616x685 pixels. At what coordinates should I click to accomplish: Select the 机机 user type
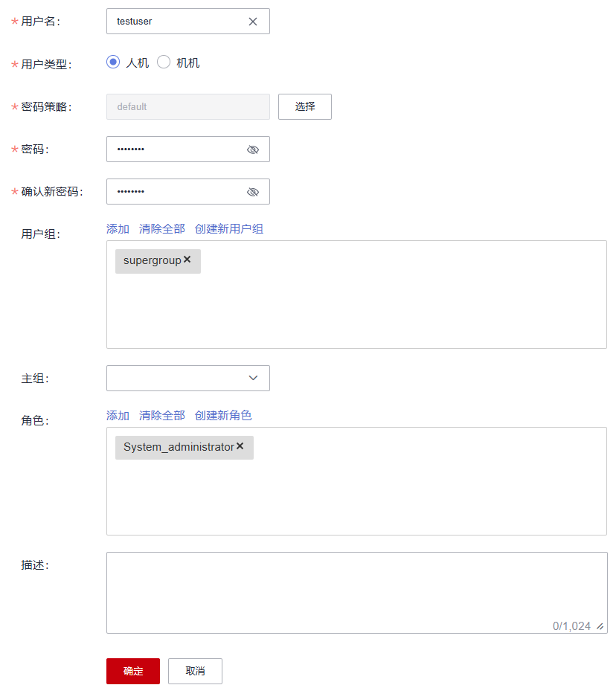tap(164, 62)
